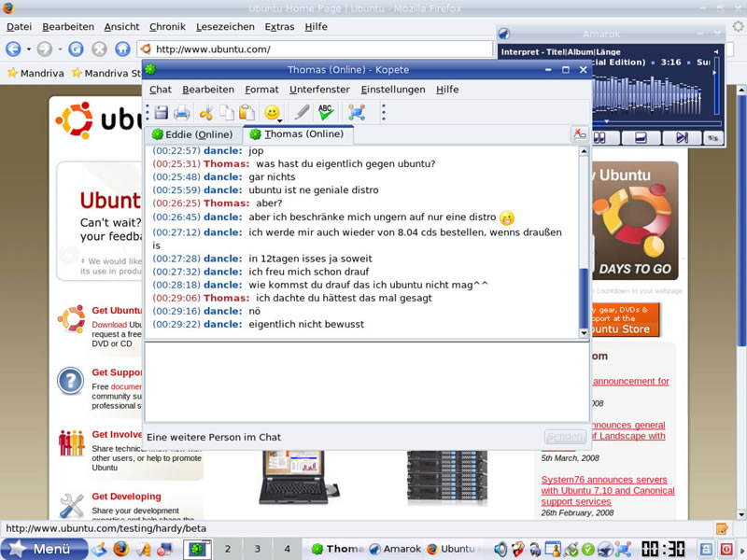This screenshot has height=560, width=747.
Task: Toggle the ABC spell check icon
Action: pos(326,112)
